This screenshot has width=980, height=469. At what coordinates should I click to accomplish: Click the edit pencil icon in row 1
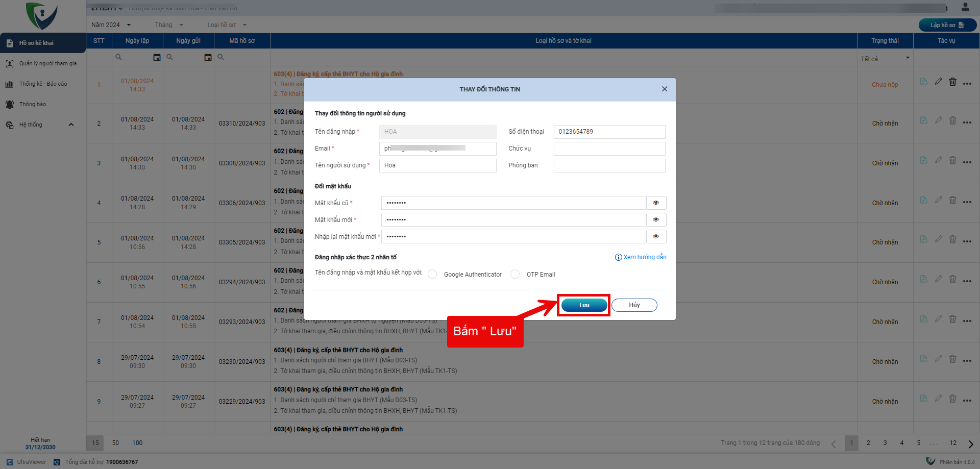938,82
